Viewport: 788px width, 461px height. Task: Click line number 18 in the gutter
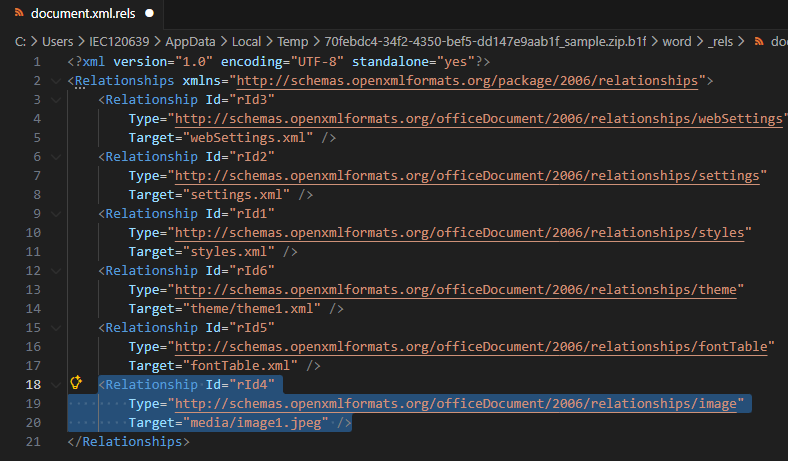tap(33, 385)
